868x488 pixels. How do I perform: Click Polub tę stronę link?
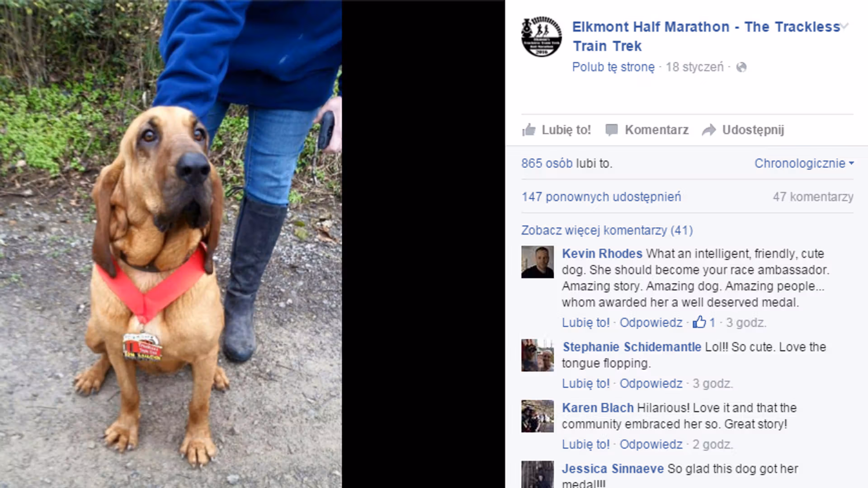(613, 67)
